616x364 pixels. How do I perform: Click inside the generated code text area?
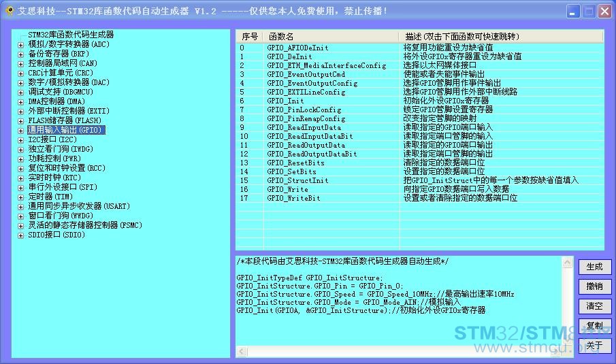click(x=399, y=301)
